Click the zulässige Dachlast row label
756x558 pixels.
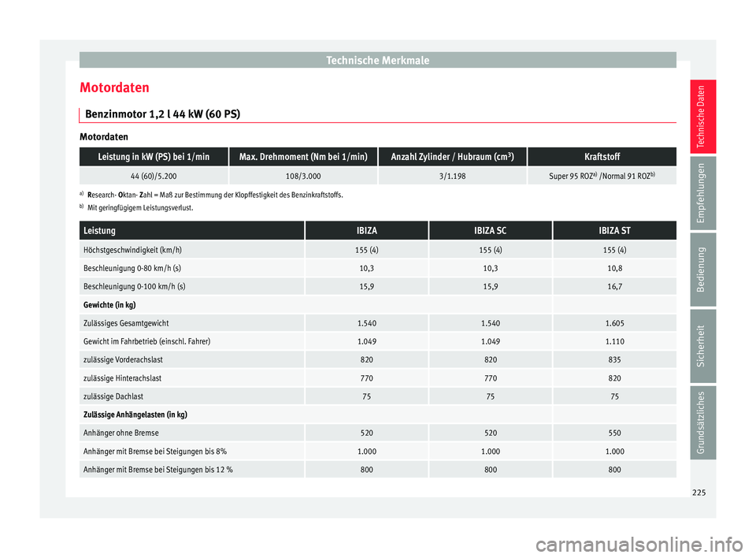coord(113,396)
